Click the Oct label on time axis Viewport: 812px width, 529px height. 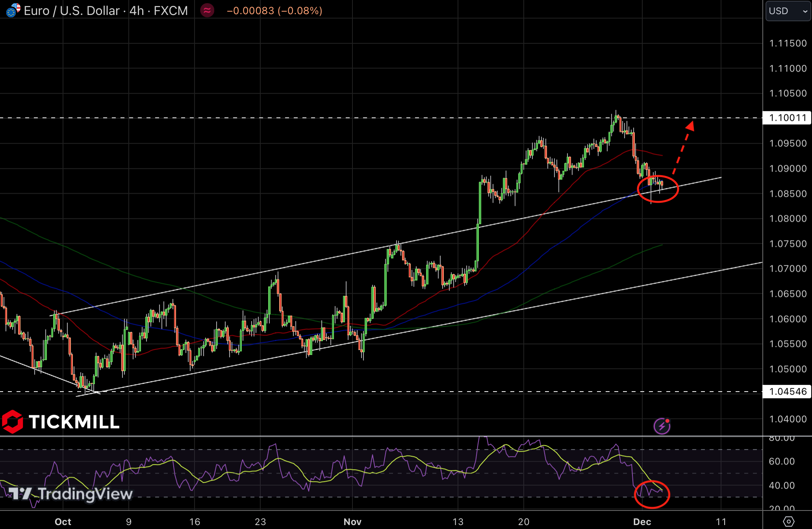(63, 522)
